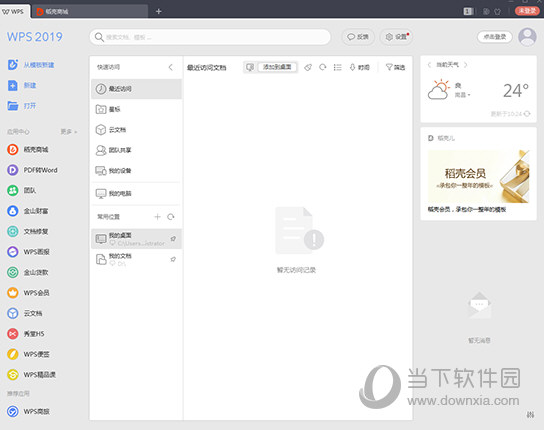The image size is (544, 430).
Task: Open the 设置 settings button
Action: 397,37
